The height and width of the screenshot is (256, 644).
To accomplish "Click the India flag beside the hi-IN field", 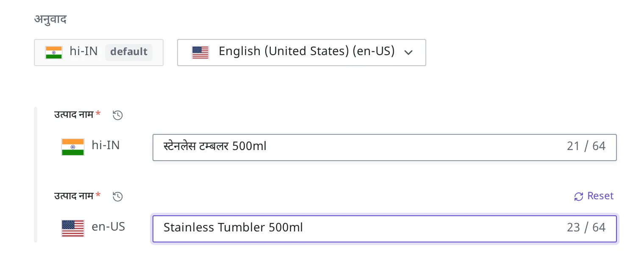I will pos(73,147).
